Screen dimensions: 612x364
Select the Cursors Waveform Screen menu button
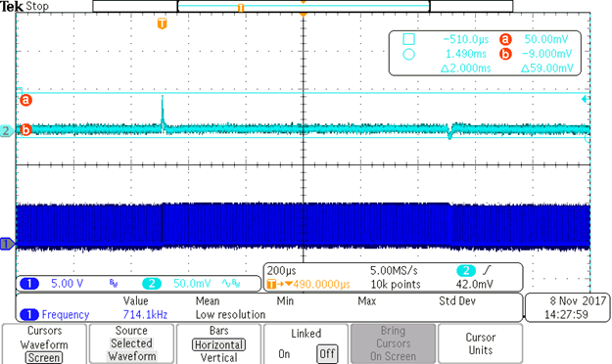pyautogui.click(x=44, y=343)
